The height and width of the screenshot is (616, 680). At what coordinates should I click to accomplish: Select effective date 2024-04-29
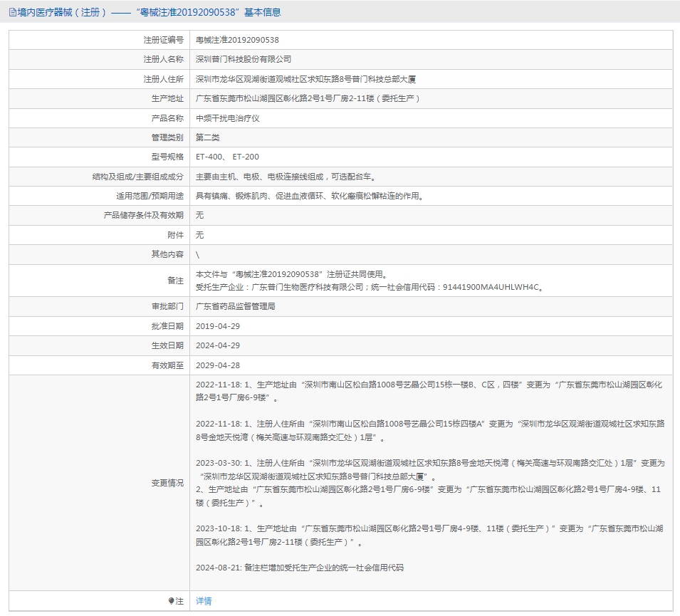coord(218,345)
